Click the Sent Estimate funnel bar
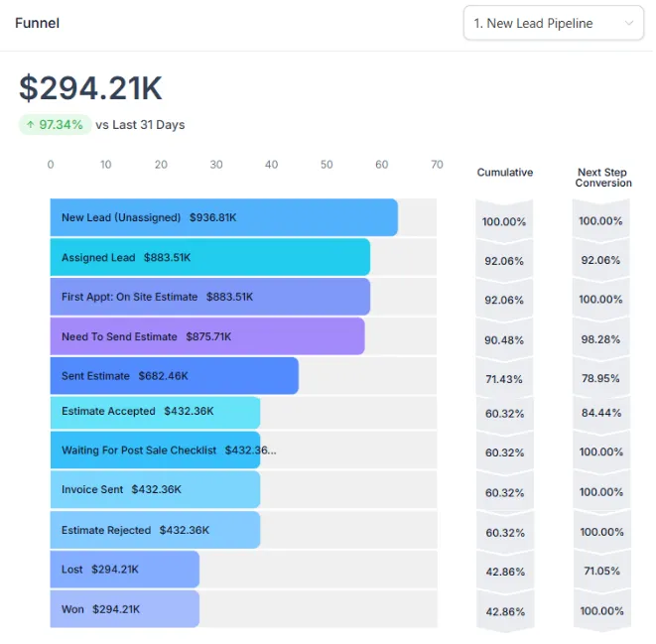The width and height of the screenshot is (656, 644). coord(174,376)
